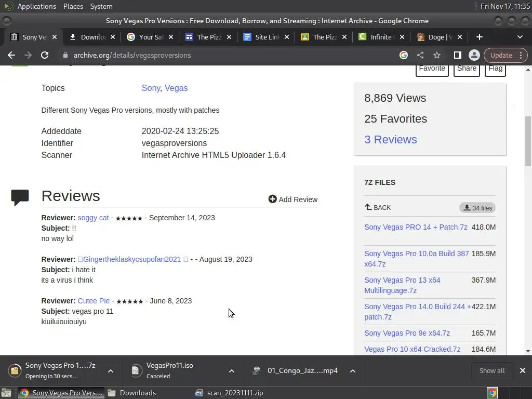Open the Vegas topic link
Image resolution: width=532 pixels, height=399 pixels.
click(176, 88)
